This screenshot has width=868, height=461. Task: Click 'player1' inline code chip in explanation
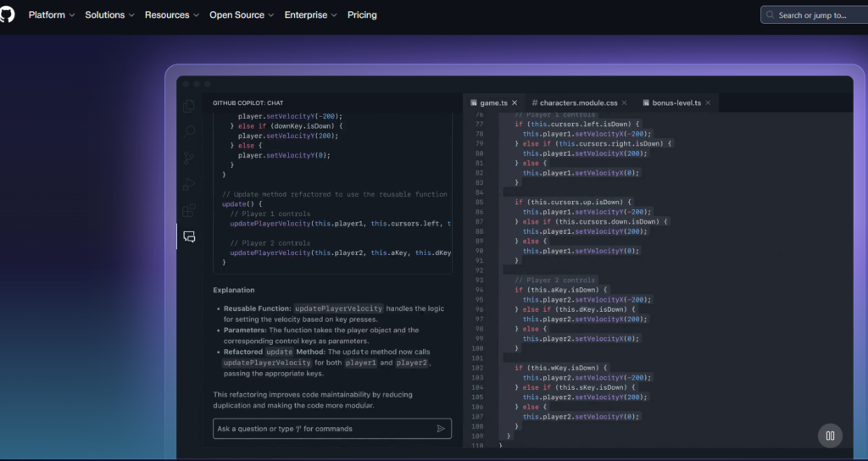[x=360, y=363]
